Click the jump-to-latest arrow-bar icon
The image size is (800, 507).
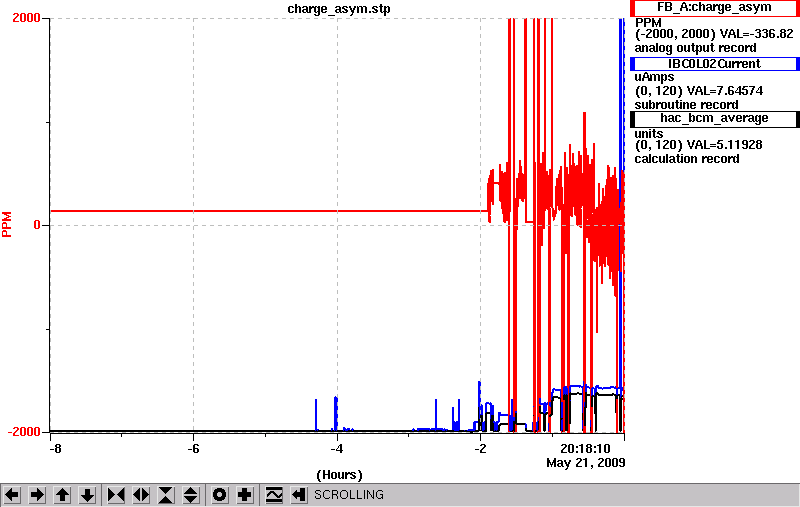coord(299,495)
